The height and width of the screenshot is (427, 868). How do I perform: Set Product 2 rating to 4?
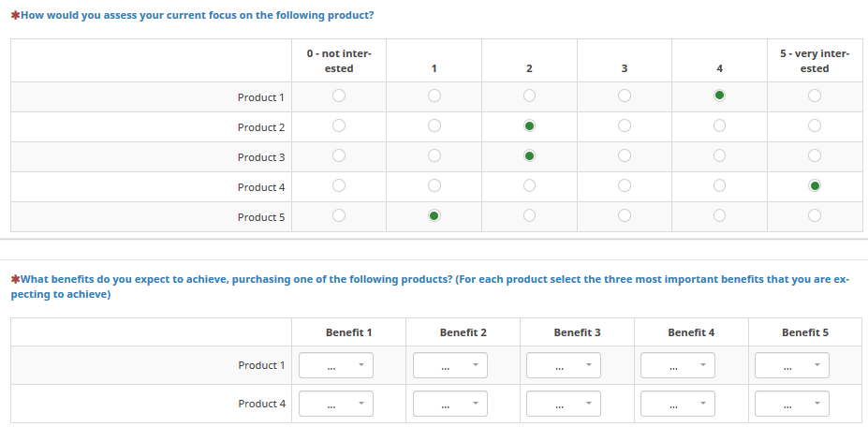coord(719,125)
